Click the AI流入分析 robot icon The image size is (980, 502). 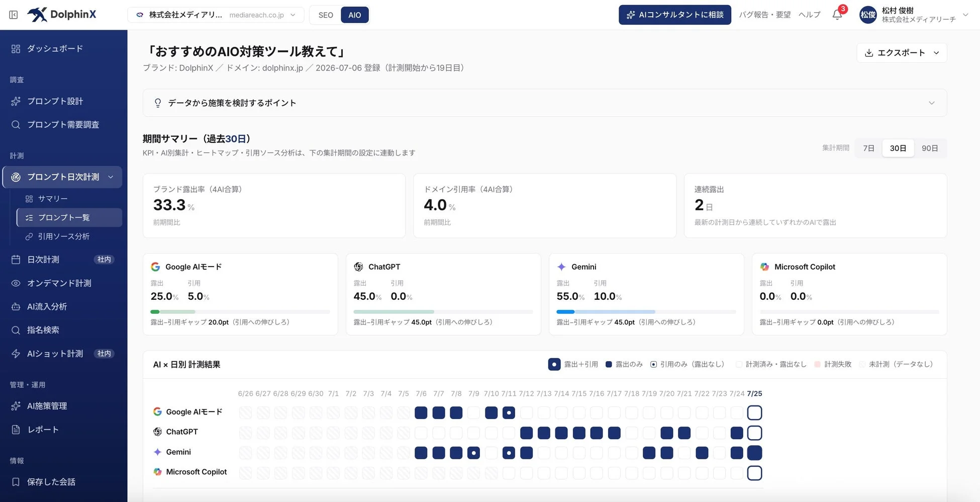pos(16,307)
